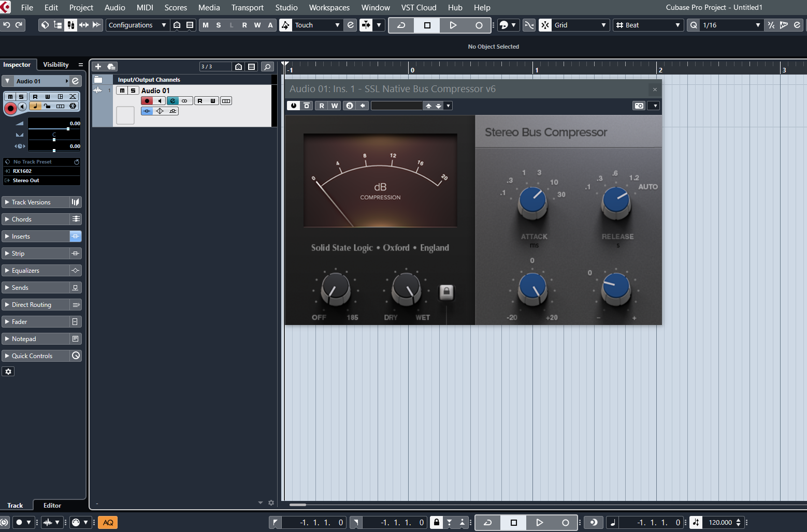Expand the Equalizers inspector section
Image resolution: width=807 pixels, height=532 pixels.
tap(36, 271)
